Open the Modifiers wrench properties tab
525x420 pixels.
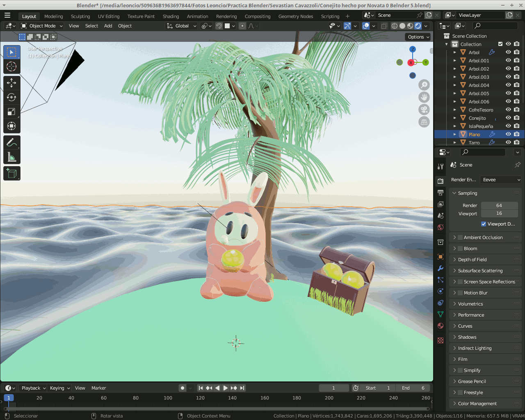coord(441,268)
